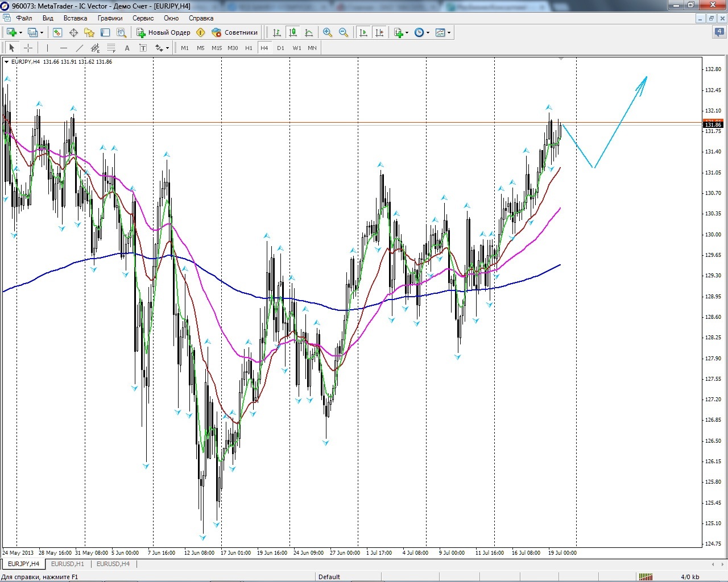
Task: Click the Zoom Out magnifier icon
Action: click(343, 32)
